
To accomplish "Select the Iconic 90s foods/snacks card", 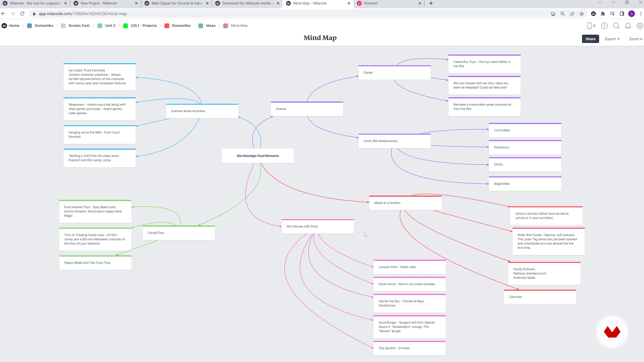I will pos(394,141).
